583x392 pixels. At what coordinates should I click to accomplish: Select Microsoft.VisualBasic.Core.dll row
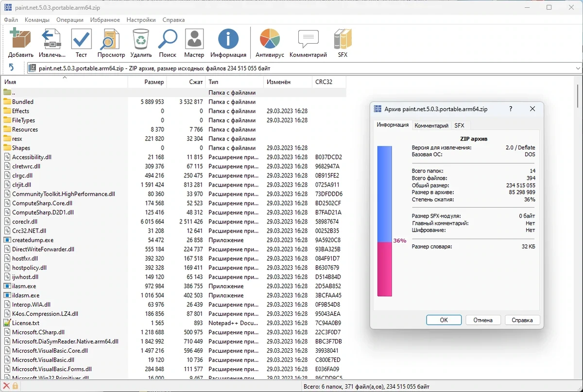coord(174,351)
